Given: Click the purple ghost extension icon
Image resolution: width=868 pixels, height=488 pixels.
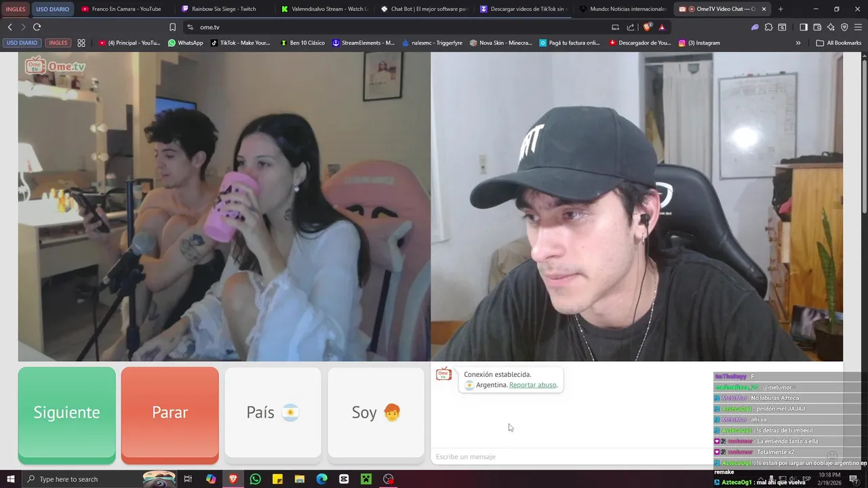Looking at the screenshot, I should (755, 27).
